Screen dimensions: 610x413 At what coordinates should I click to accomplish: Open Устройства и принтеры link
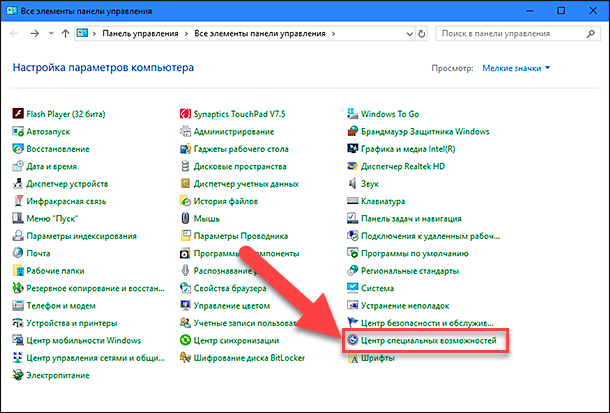coord(72,323)
